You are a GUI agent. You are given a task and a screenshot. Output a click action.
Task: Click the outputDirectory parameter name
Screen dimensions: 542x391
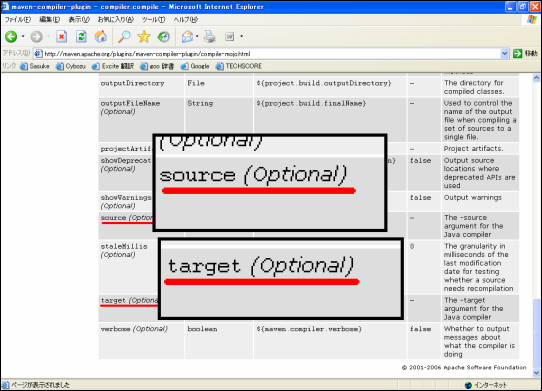point(132,83)
